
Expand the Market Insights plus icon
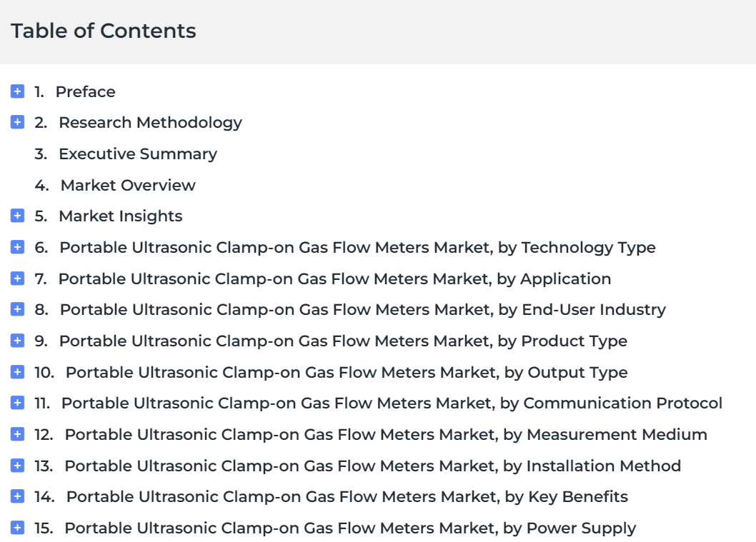17,216
